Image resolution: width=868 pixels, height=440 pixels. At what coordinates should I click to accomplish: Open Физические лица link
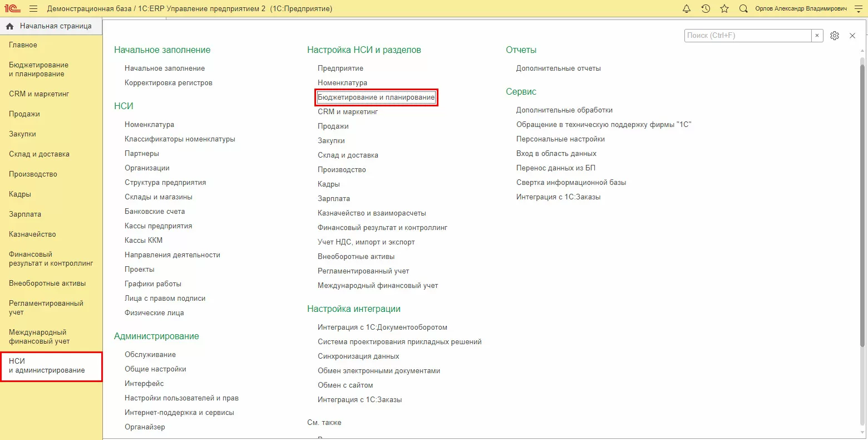point(154,313)
